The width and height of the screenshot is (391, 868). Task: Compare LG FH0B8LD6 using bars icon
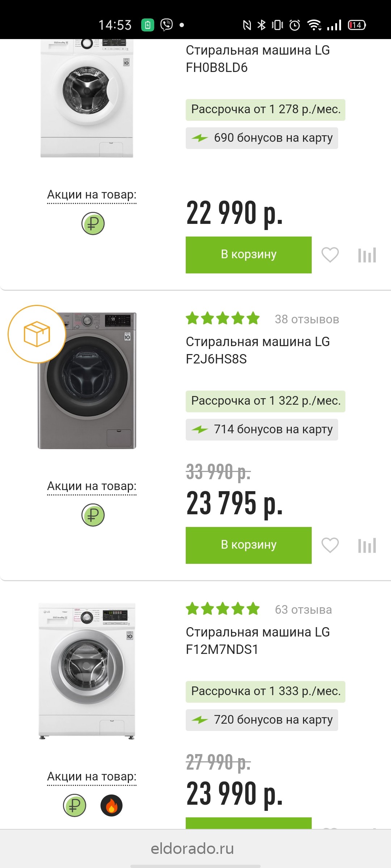pos(367,255)
